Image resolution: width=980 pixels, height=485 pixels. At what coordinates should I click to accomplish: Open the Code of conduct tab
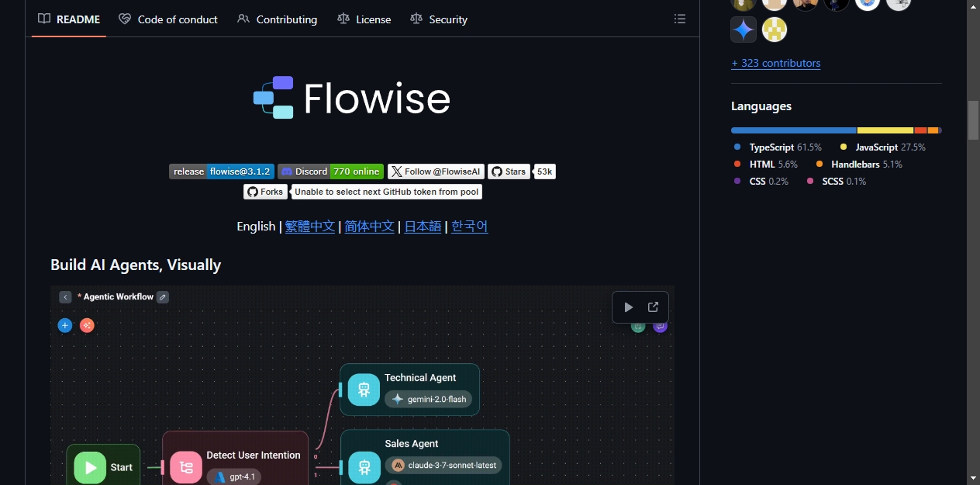point(168,19)
